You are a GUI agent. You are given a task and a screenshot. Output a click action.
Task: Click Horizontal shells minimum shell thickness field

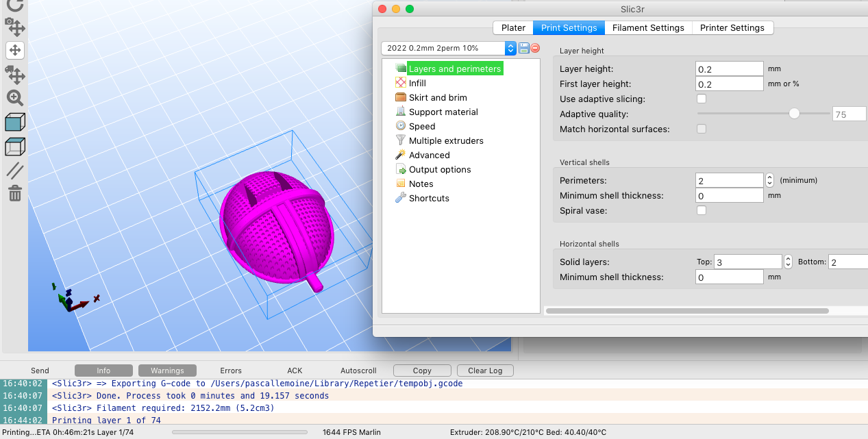[730, 277]
